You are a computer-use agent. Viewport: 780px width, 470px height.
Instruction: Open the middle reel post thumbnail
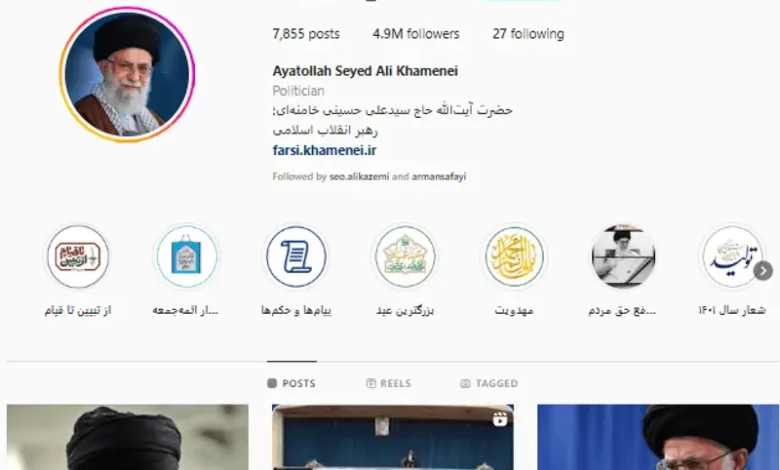[x=392, y=437]
